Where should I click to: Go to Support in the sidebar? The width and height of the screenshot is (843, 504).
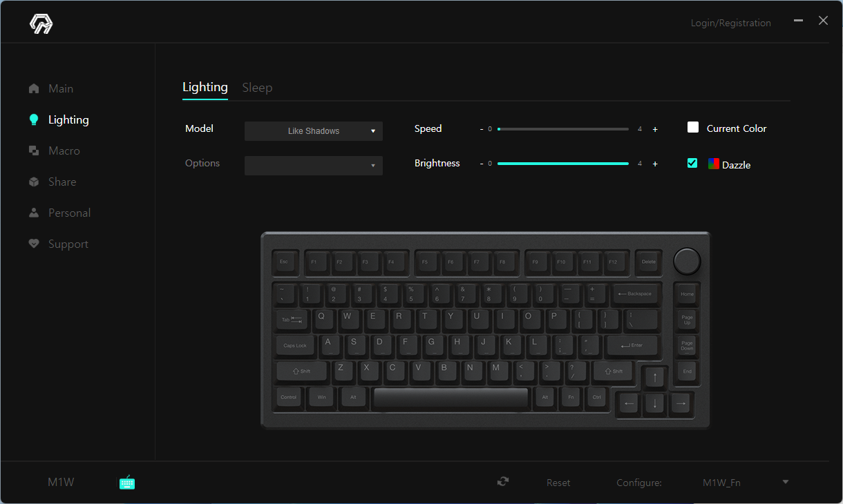pyautogui.click(x=68, y=244)
